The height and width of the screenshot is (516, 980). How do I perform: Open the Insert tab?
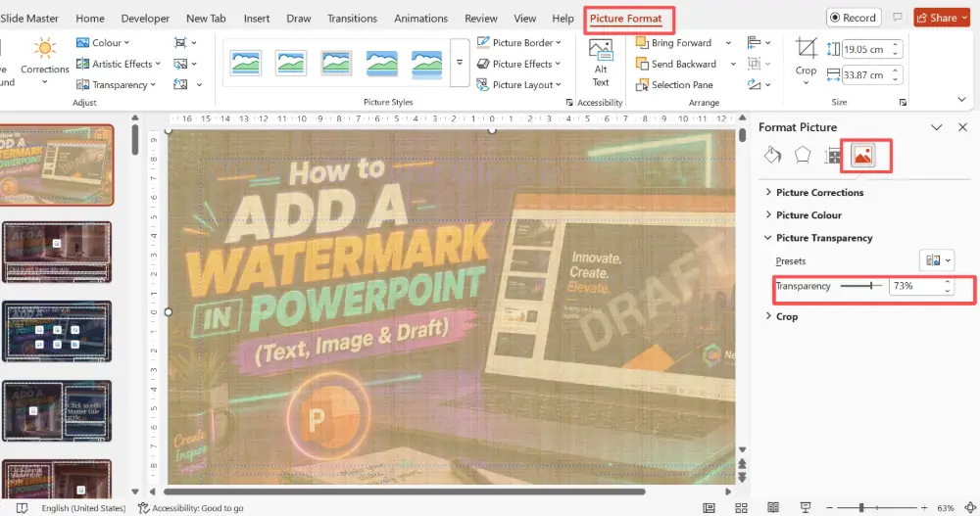[256, 19]
